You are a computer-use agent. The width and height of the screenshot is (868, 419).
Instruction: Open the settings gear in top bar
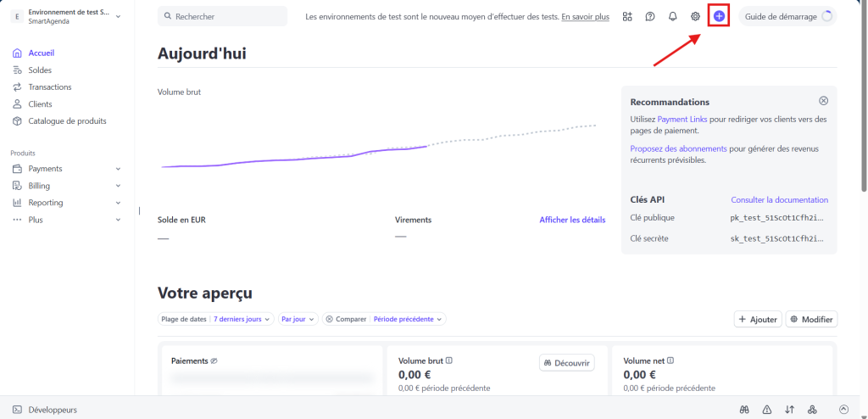point(695,17)
